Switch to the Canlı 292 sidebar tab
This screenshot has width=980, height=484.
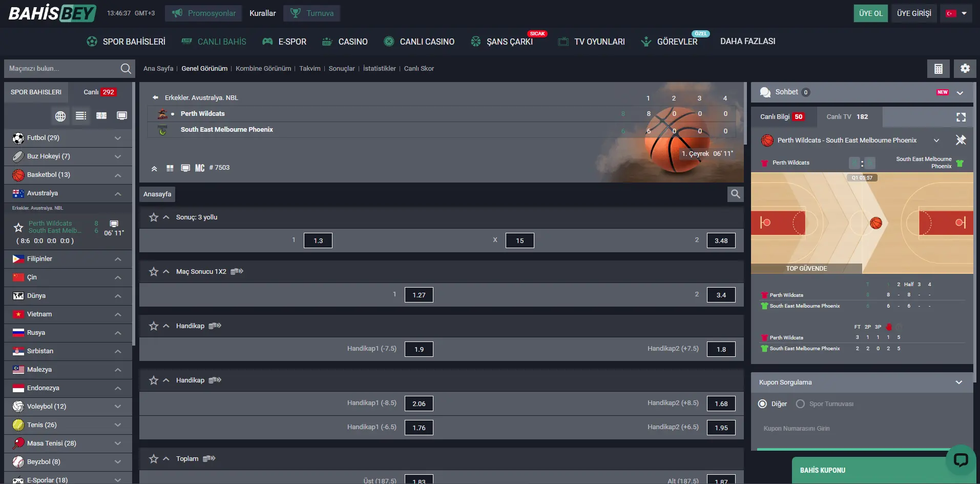click(100, 92)
